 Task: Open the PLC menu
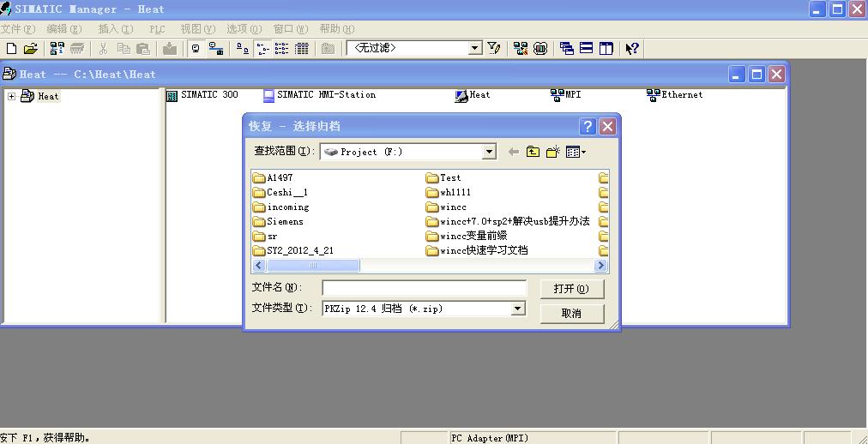tap(157, 29)
